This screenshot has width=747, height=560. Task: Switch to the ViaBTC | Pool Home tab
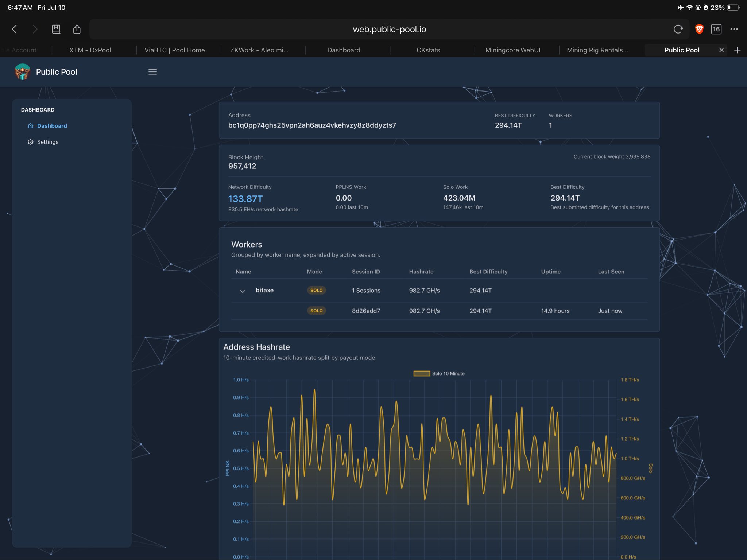(175, 50)
